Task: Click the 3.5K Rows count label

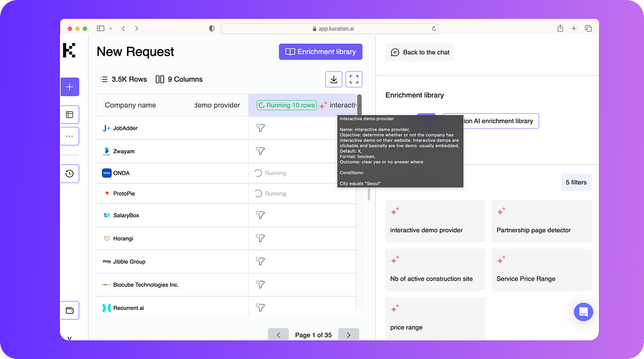Action: click(x=124, y=79)
